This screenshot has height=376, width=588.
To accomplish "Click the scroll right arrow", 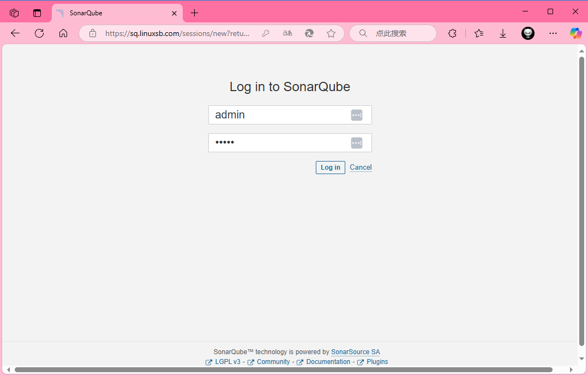I will (571, 370).
